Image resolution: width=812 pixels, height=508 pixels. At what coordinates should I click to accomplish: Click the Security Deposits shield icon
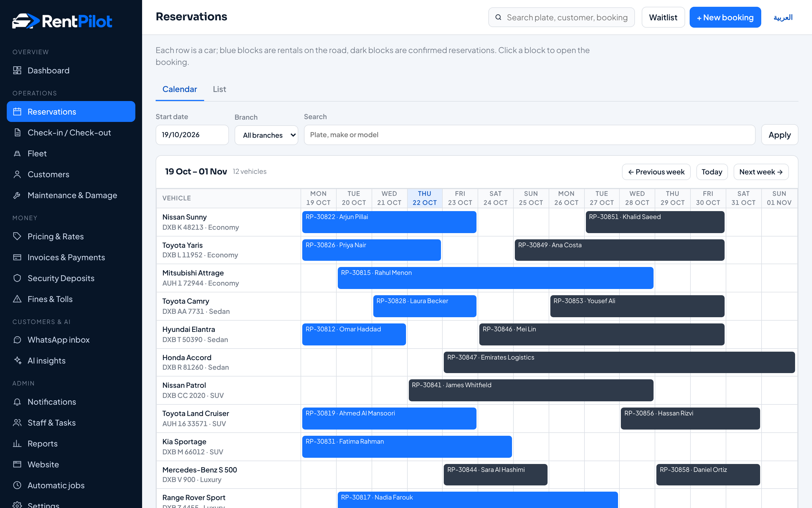coord(17,278)
